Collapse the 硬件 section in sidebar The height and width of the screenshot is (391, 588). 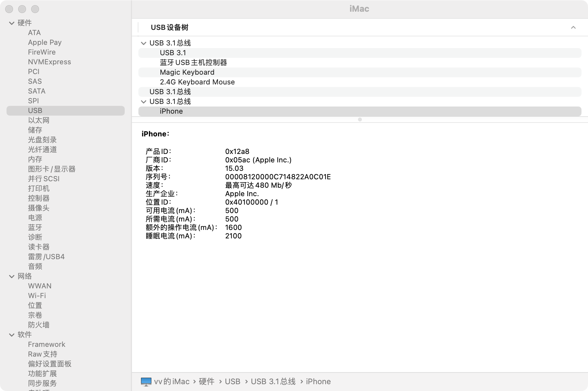click(x=12, y=23)
